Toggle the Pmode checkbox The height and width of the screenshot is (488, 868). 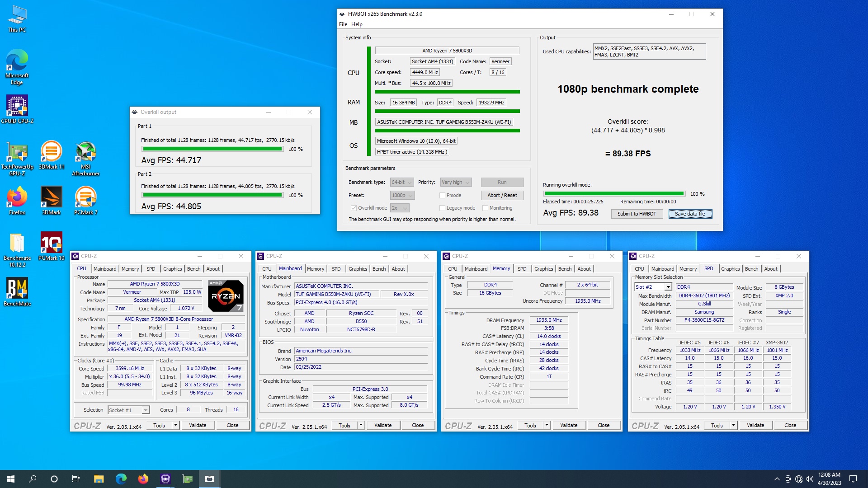tap(442, 195)
